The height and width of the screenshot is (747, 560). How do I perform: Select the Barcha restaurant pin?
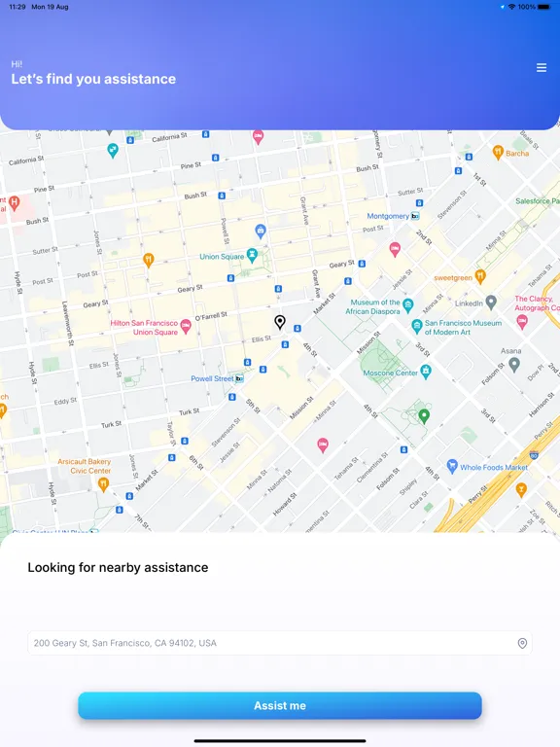click(498, 153)
